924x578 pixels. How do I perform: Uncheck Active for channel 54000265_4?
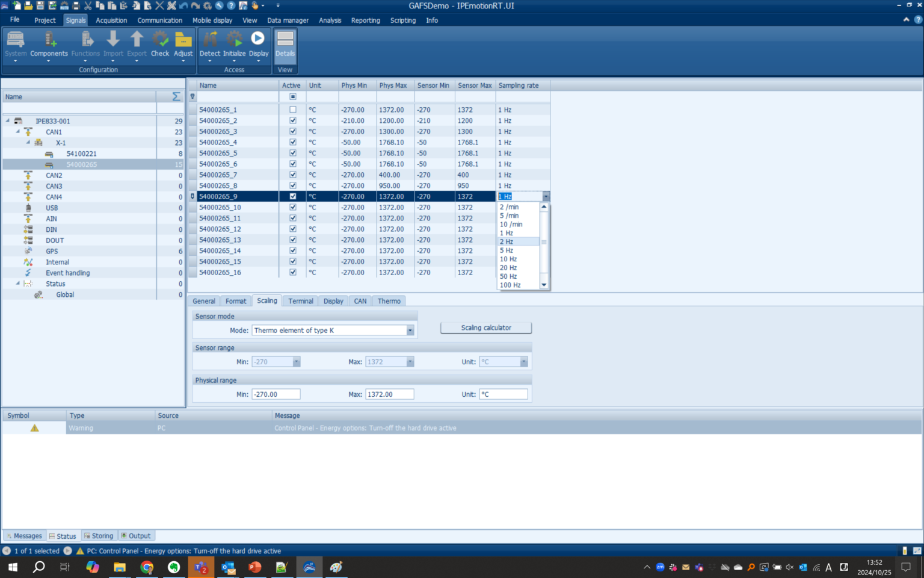pos(293,143)
